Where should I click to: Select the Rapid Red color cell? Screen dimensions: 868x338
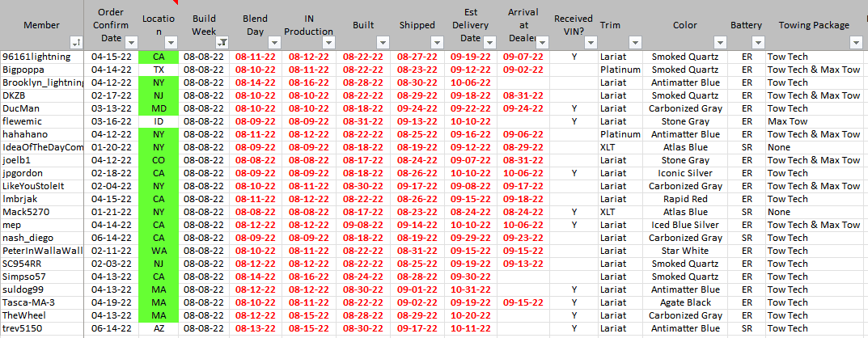pyautogui.click(x=685, y=199)
